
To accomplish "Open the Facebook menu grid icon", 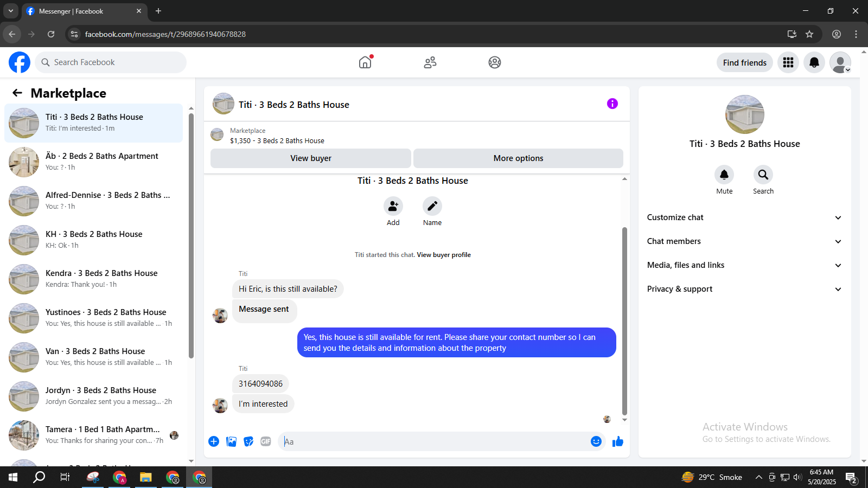I will coord(788,62).
